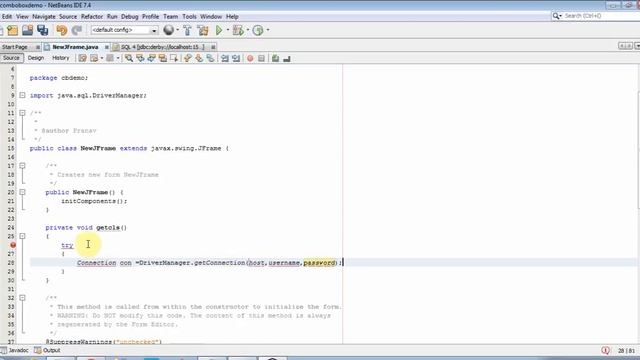Click the Back navigation editor toolbar icon

(94, 59)
